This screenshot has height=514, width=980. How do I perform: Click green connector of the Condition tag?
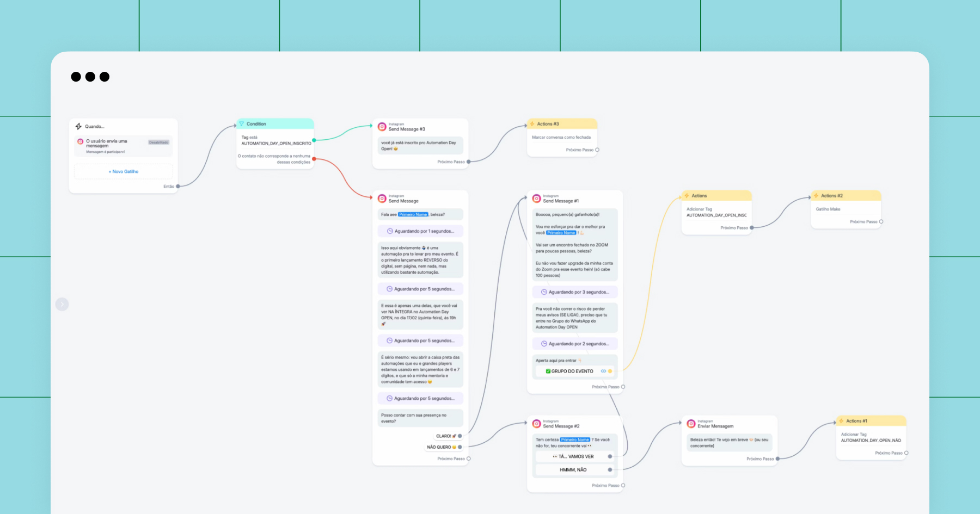click(314, 140)
